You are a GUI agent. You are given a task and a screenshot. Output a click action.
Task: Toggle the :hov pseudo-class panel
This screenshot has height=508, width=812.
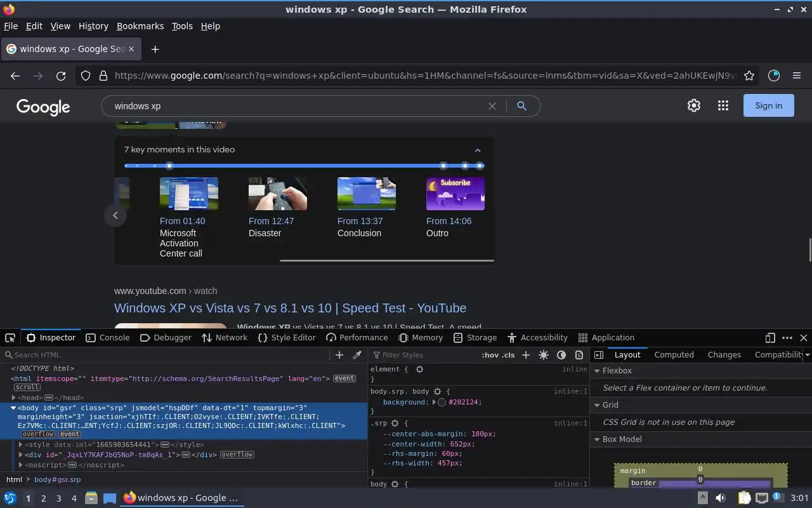[x=490, y=355]
